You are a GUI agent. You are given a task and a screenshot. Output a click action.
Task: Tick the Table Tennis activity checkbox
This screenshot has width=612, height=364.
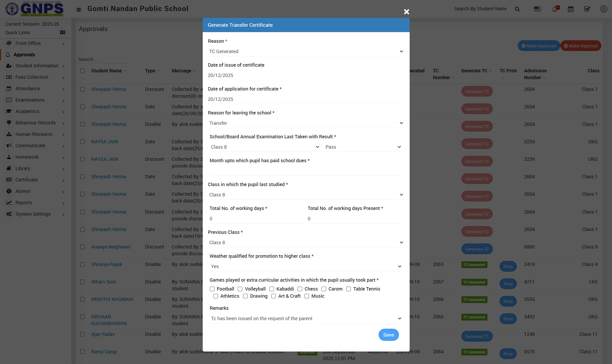(x=349, y=289)
